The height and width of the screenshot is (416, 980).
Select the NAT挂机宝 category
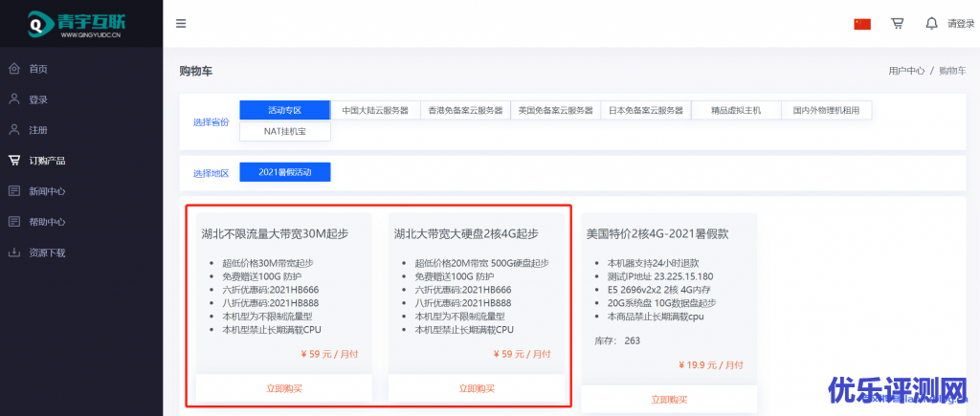(284, 132)
